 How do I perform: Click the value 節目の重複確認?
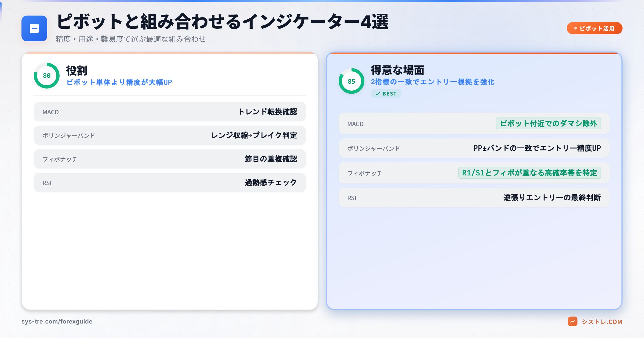tap(271, 159)
